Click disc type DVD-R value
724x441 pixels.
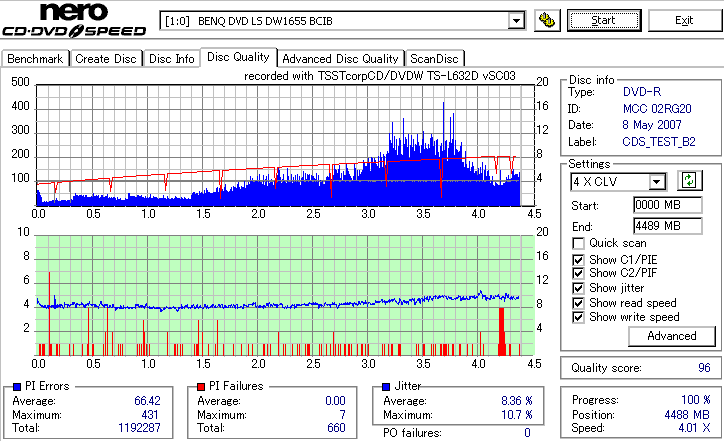(x=642, y=92)
